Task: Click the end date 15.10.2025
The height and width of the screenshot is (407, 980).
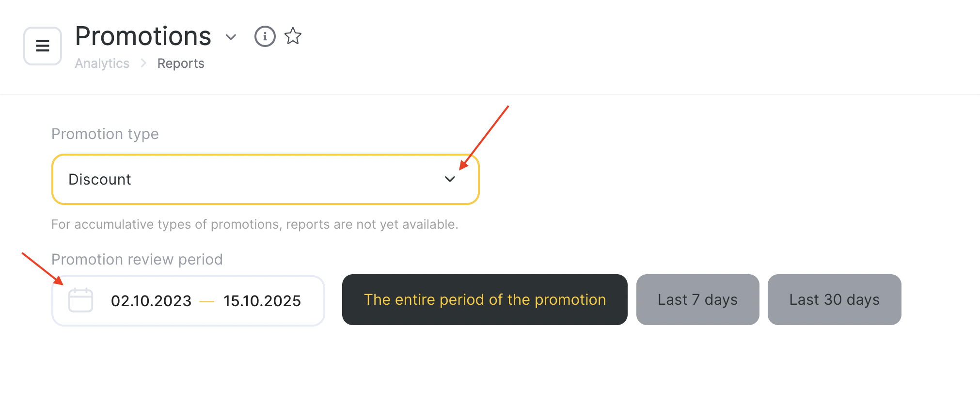Action: click(262, 301)
